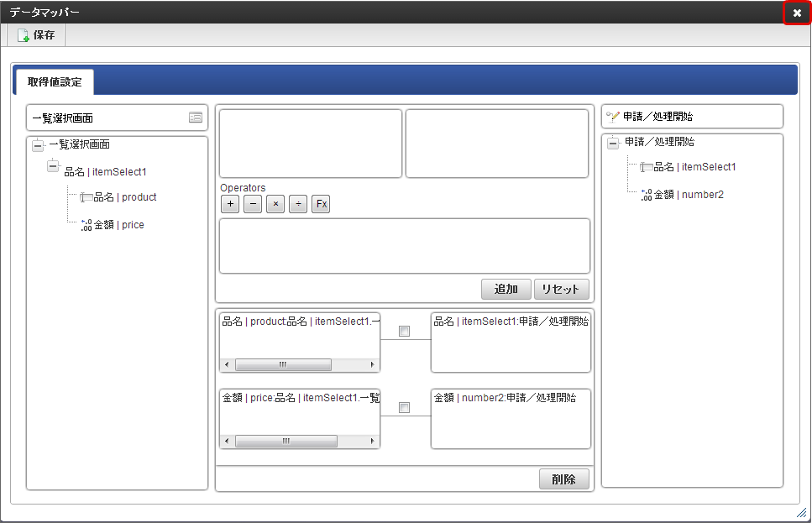
Task: Click the 金額 | number2:申請 target mapping box
Action: pos(511,419)
